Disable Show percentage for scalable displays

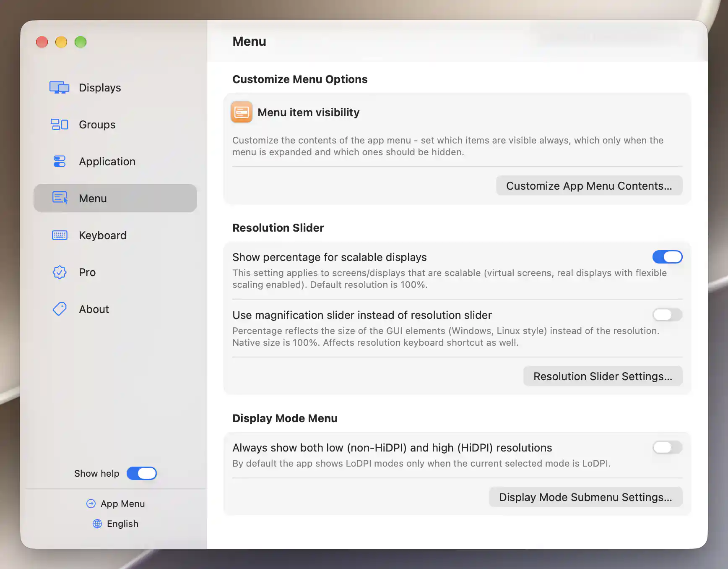coord(667,257)
